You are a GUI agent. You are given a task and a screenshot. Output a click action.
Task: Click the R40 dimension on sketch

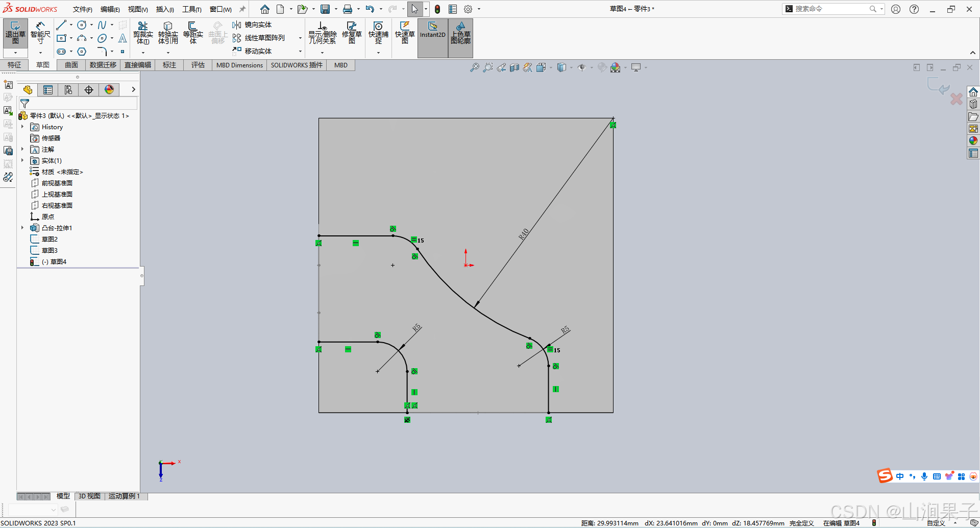pos(524,233)
